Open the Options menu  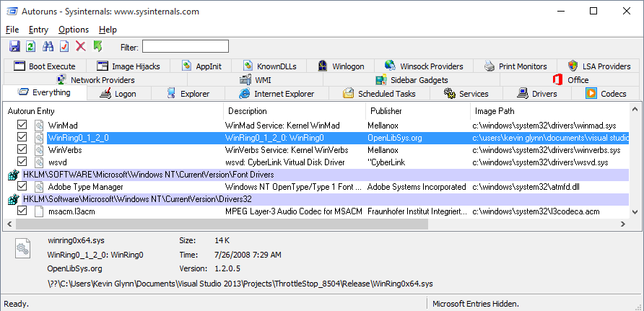click(x=74, y=30)
